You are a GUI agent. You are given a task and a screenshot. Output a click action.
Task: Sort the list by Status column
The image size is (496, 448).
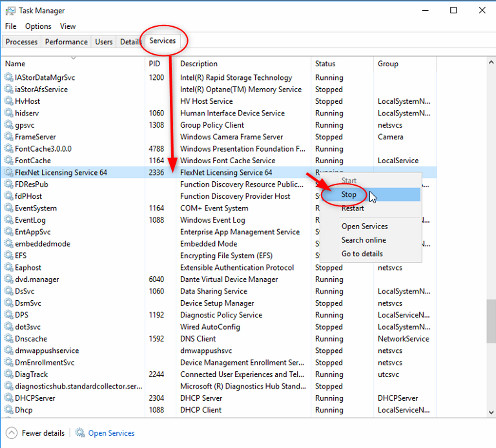coord(325,64)
